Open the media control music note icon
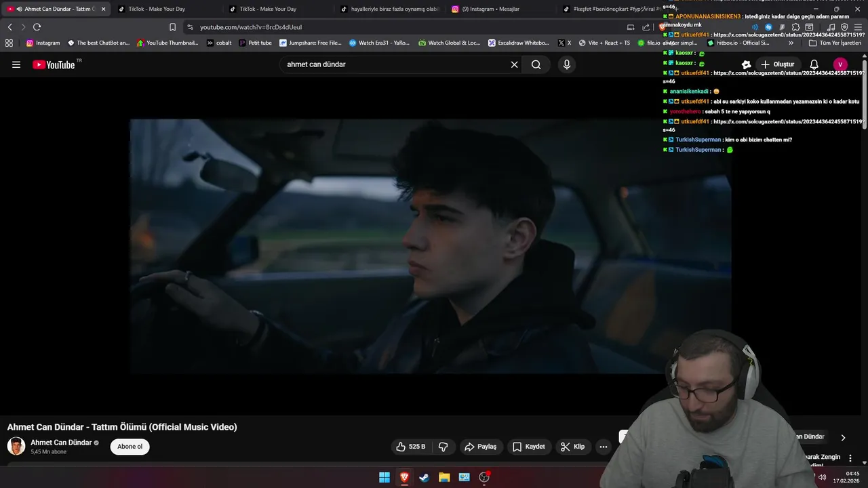This screenshot has height=488, width=868. (x=831, y=27)
